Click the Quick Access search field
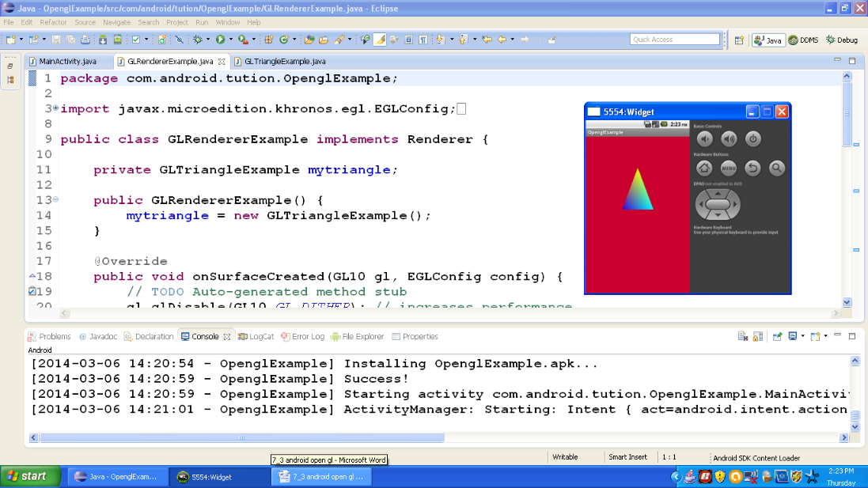The image size is (868, 488). coord(675,40)
